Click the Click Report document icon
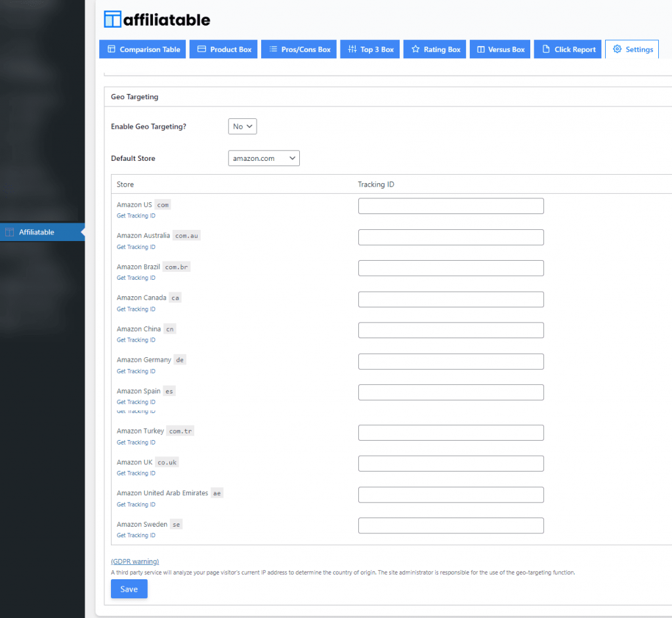 546,49
